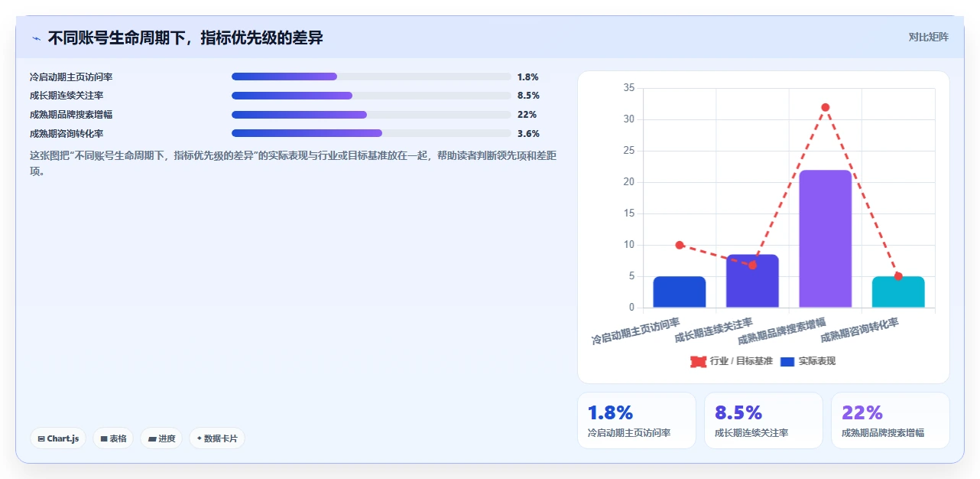Select the 进度 tag
Image resolution: width=980 pixels, height=479 pixels.
(161, 438)
